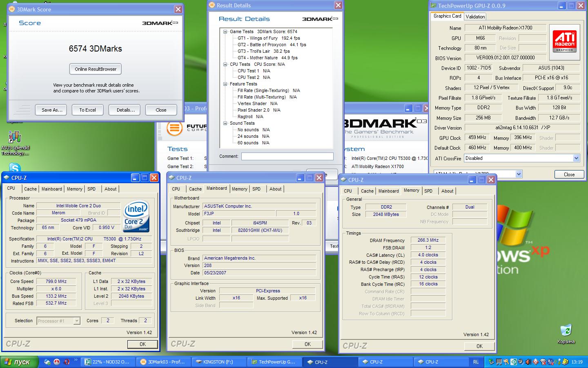Viewport: 588px width, 368px height.
Task: Open the ASUS Splendid Technology desktop shortcut
Action: 15,143
